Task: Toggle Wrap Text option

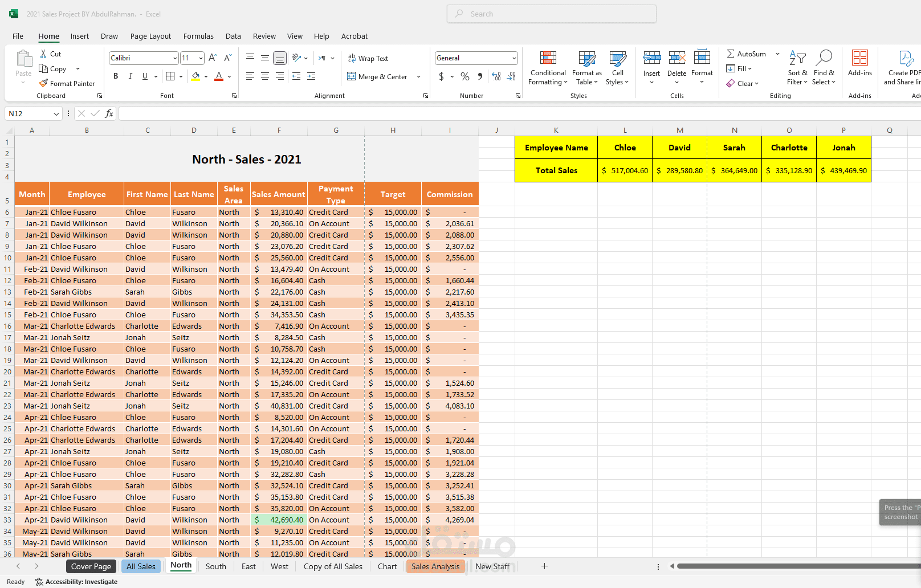Action: [x=368, y=59]
